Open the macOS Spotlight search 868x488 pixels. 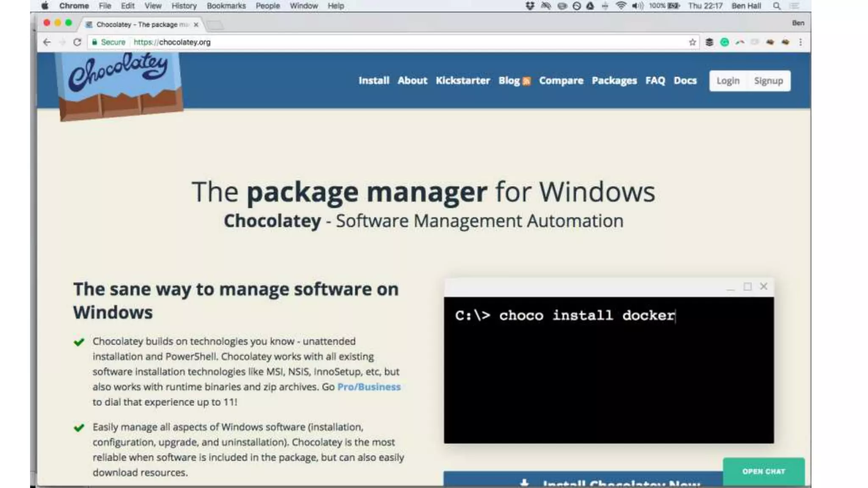coord(776,6)
